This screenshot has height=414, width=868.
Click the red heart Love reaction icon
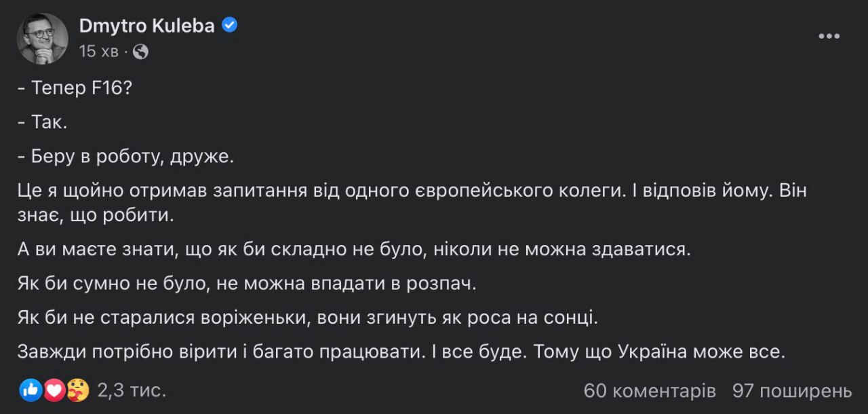(54, 390)
